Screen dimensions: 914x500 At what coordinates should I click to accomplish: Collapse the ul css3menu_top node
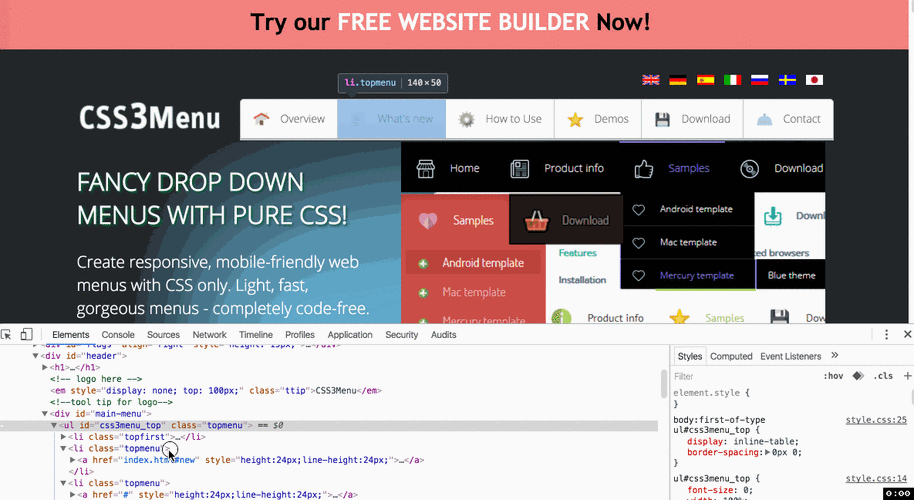(54, 425)
